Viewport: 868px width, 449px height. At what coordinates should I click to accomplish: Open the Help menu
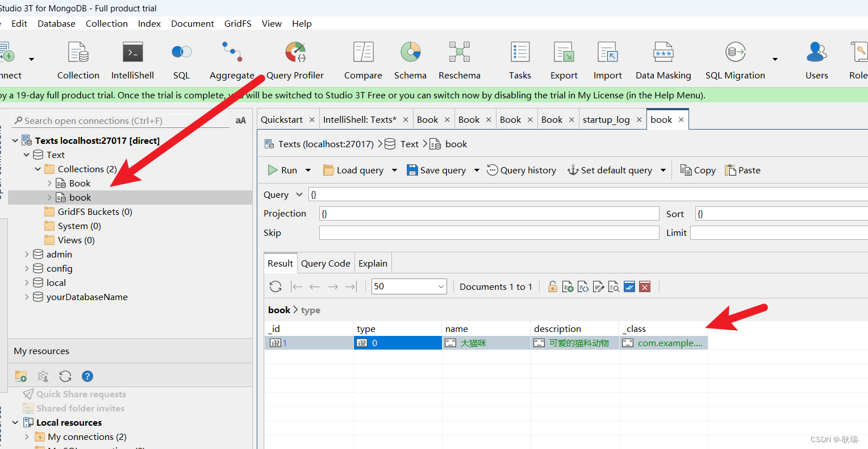302,23
